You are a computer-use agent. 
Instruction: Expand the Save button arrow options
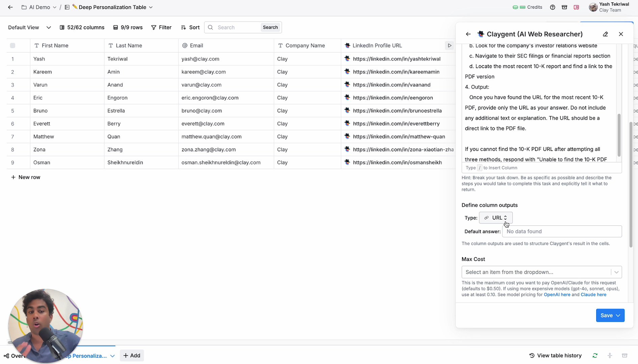coord(618,315)
